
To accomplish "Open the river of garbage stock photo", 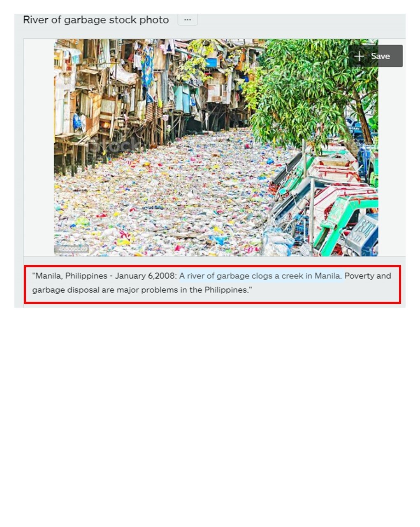I will [x=216, y=147].
